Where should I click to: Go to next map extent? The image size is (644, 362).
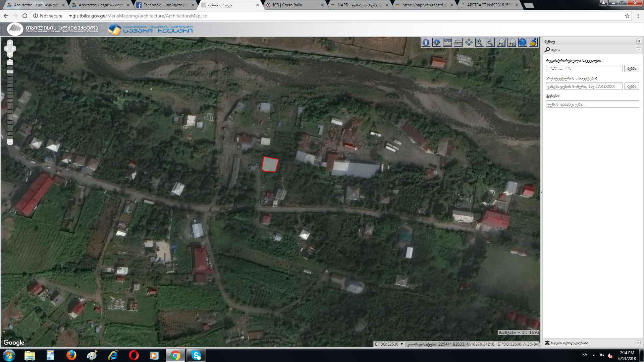pos(512,42)
